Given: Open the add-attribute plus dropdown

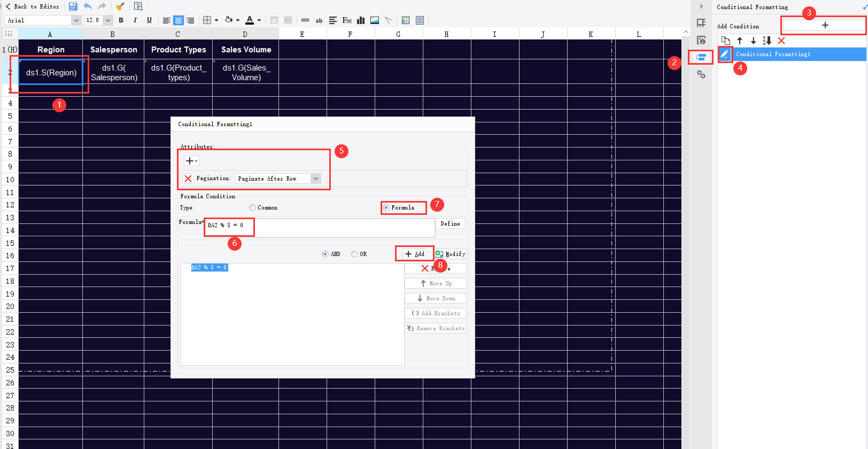Looking at the screenshot, I should 191,161.
